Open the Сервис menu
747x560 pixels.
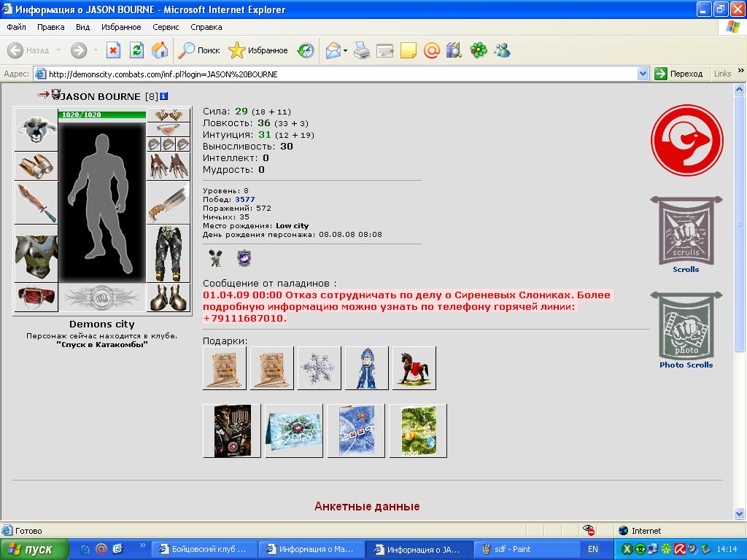click(166, 27)
